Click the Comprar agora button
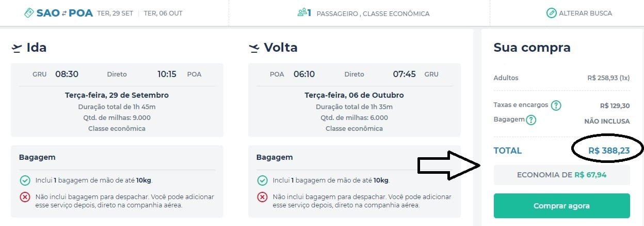 click(561, 206)
